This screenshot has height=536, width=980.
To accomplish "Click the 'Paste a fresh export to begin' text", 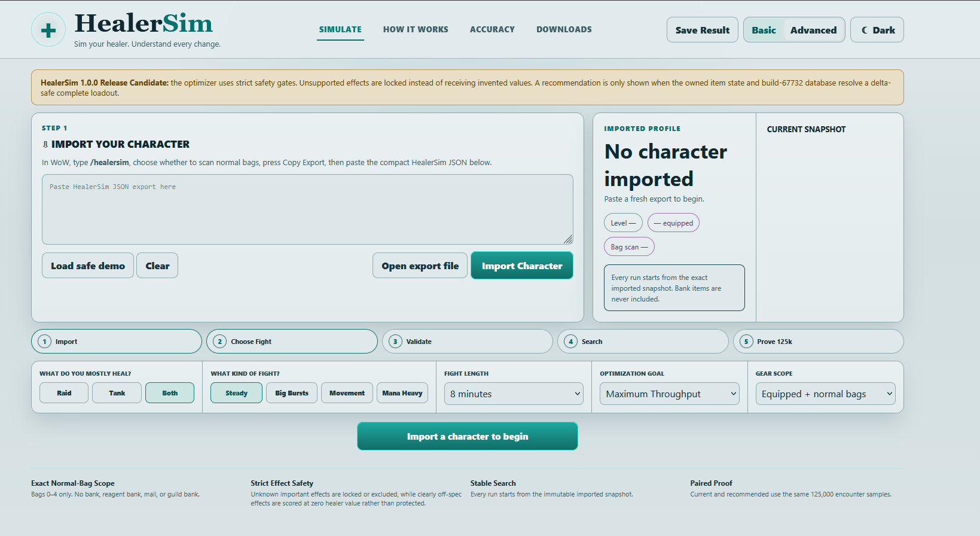I will (x=654, y=199).
